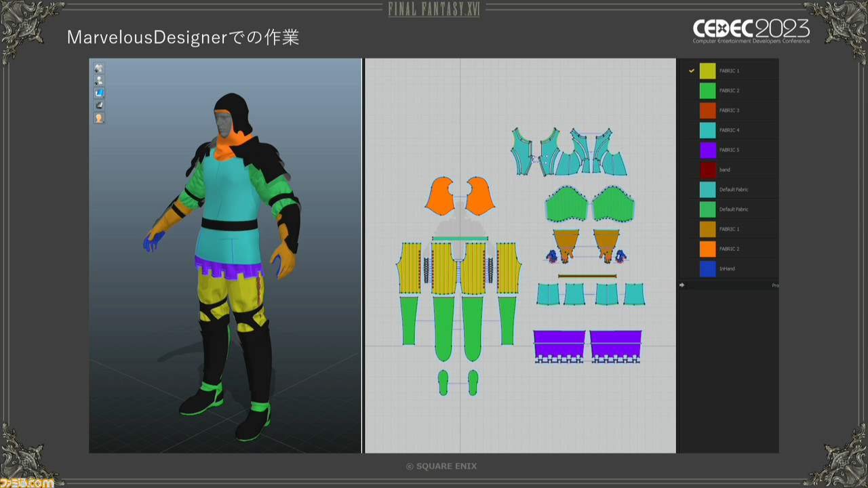This screenshot has height=488, width=868.
Task: Select FABRIC 2 label next to orange swatch
Action: (729, 249)
